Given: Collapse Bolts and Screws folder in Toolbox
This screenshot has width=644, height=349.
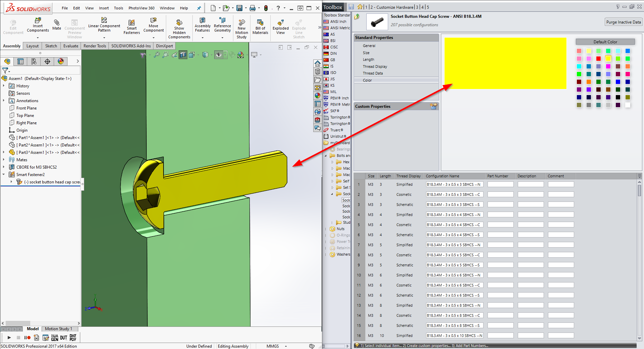Looking at the screenshot, I should [326, 156].
